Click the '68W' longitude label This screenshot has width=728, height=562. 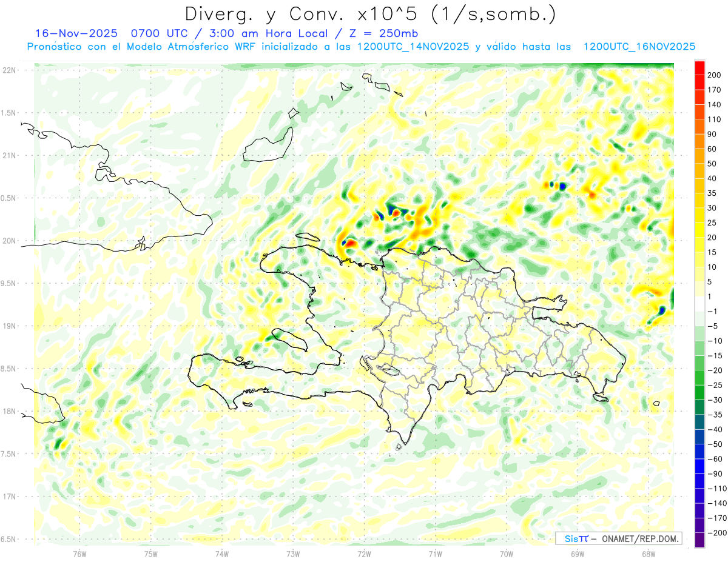click(x=649, y=554)
